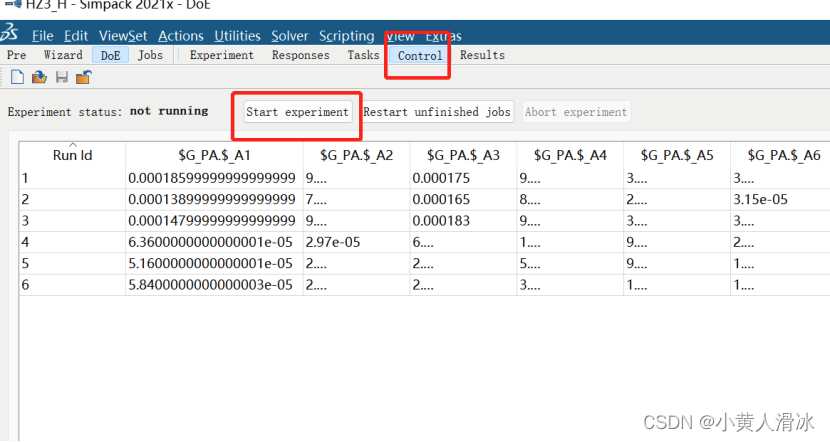830x442 pixels.
Task: Select the A2 cell in run 2 showing 7....
Action: point(356,200)
